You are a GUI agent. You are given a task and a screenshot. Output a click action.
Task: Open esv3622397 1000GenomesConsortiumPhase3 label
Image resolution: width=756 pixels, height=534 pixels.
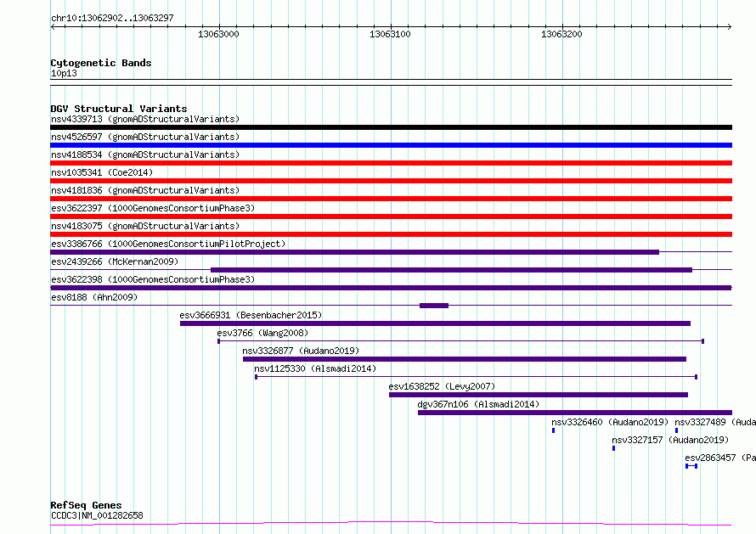click(153, 208)
